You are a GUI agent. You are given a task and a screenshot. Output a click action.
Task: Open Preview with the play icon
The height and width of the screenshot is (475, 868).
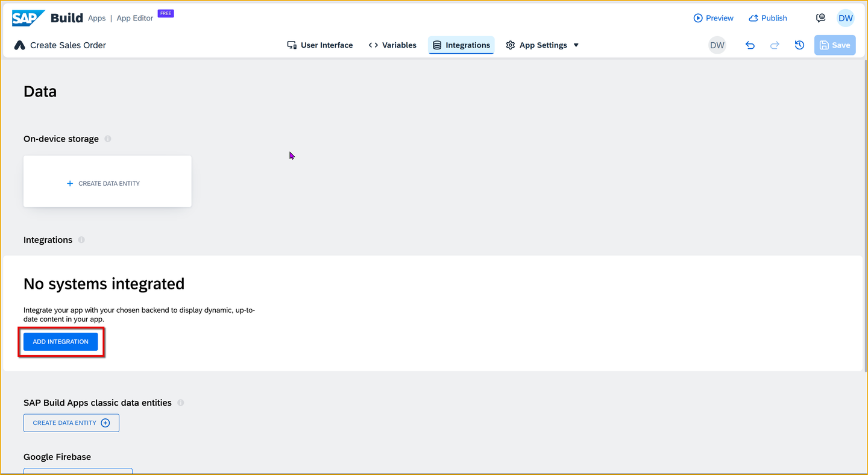[714, 18]
